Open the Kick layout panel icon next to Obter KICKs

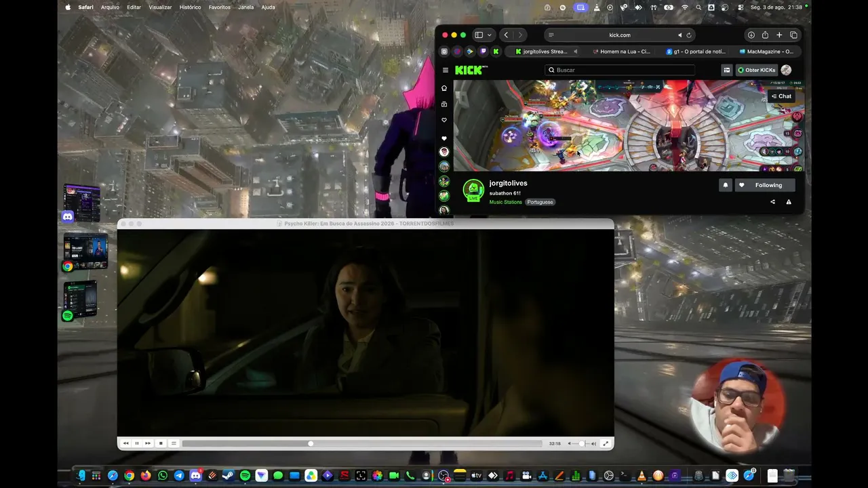(726, 70)
